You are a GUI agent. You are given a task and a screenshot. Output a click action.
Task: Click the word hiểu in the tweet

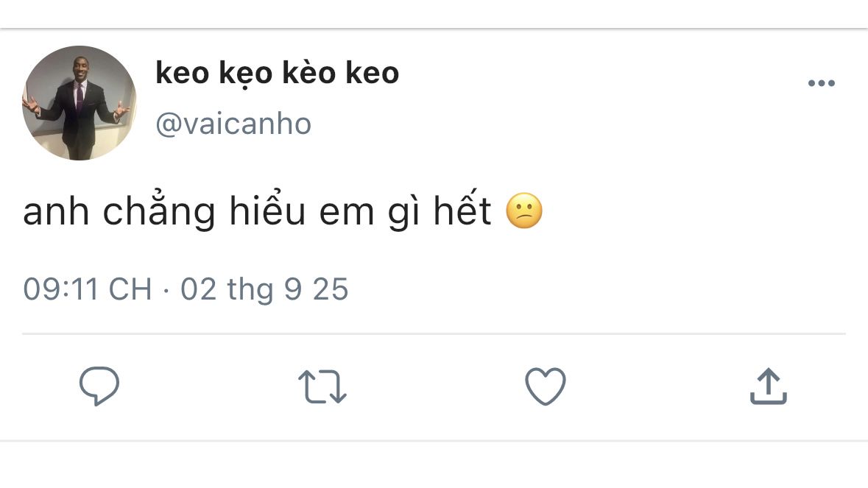point(265,213)
